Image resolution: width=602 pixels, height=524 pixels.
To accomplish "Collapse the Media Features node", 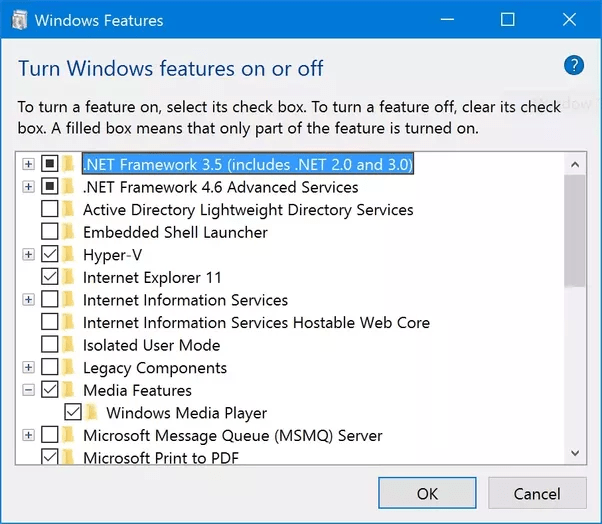I will click(x=28, y=390).
